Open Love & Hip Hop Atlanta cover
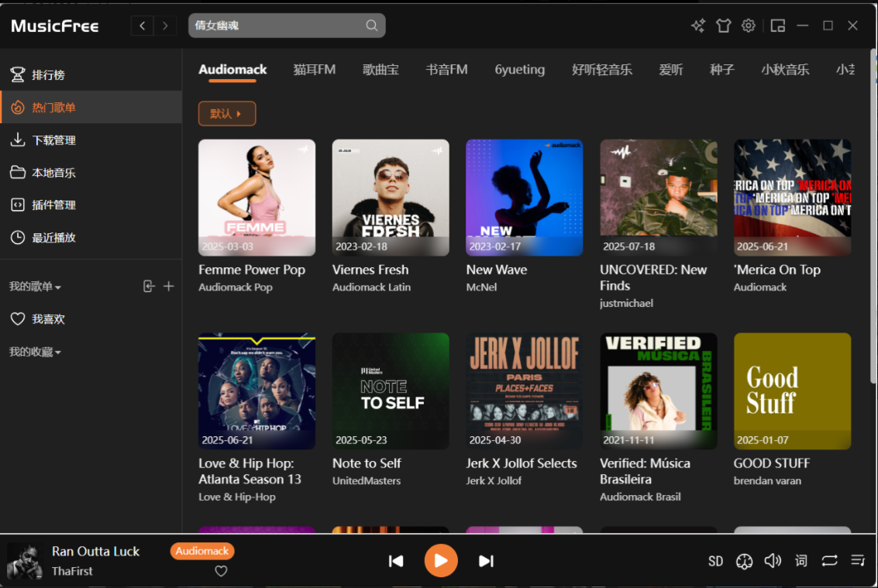This screenshot has width=878, height=588. click(257, 391)
